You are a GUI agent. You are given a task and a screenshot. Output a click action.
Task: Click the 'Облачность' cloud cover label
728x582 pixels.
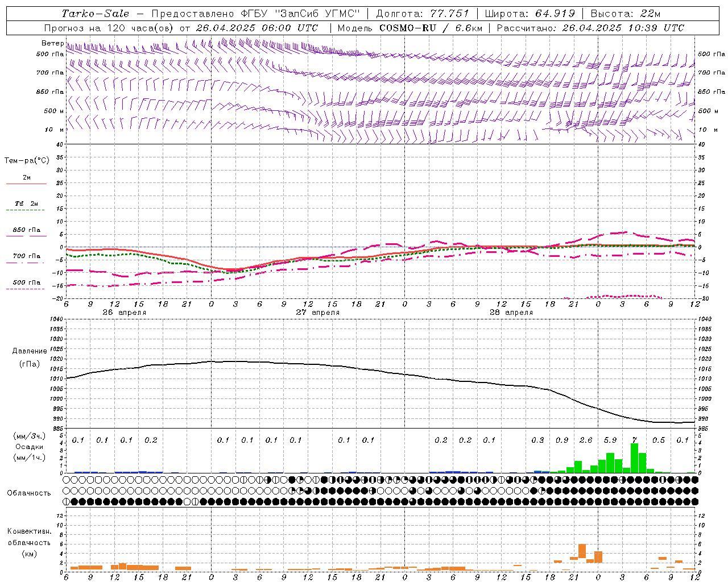(x=29, y=493)
